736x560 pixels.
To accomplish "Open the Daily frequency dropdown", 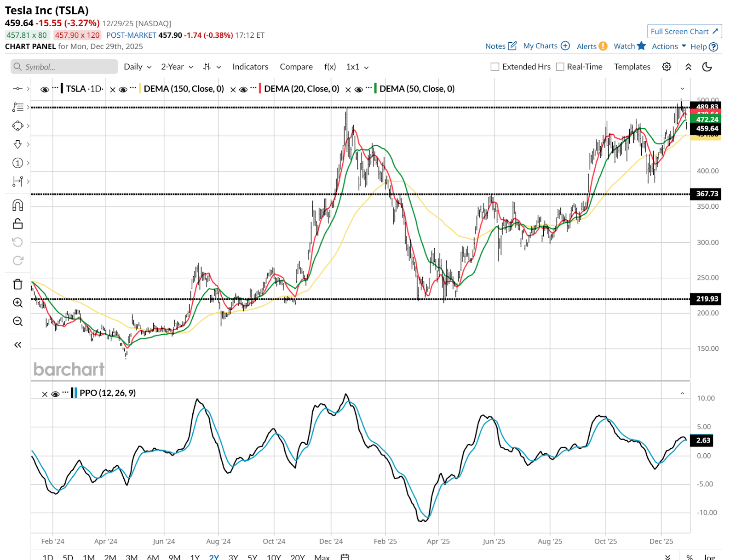I will [x=137, y=67].
